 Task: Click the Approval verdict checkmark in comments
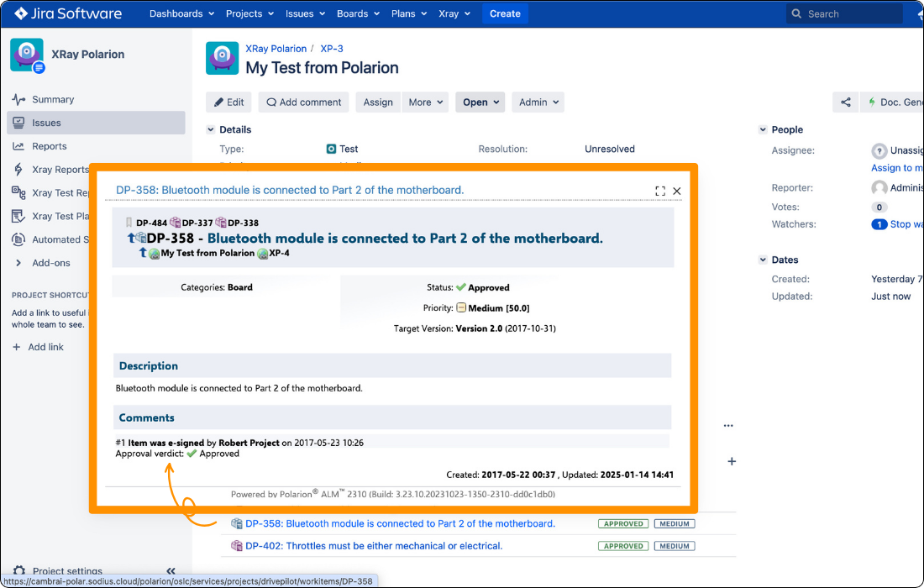coord(192,454)
